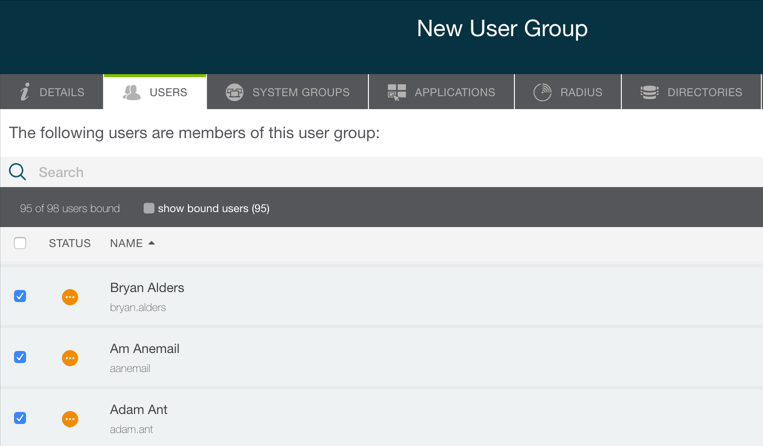763x446 pixels.
Task: Uncheck Bryan Alders' checkbox
Action: 20,296
